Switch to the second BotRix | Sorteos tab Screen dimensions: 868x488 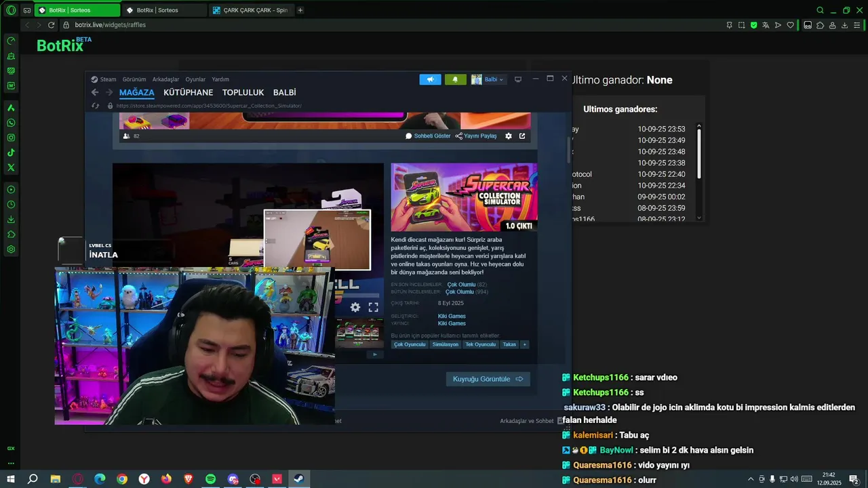pos(164,10)
